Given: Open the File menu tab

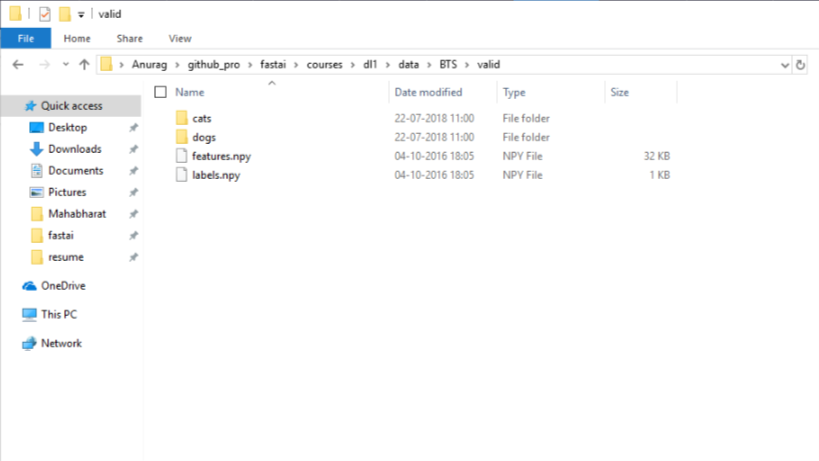Looking at the screenshot, I should [x=25, y=38].
